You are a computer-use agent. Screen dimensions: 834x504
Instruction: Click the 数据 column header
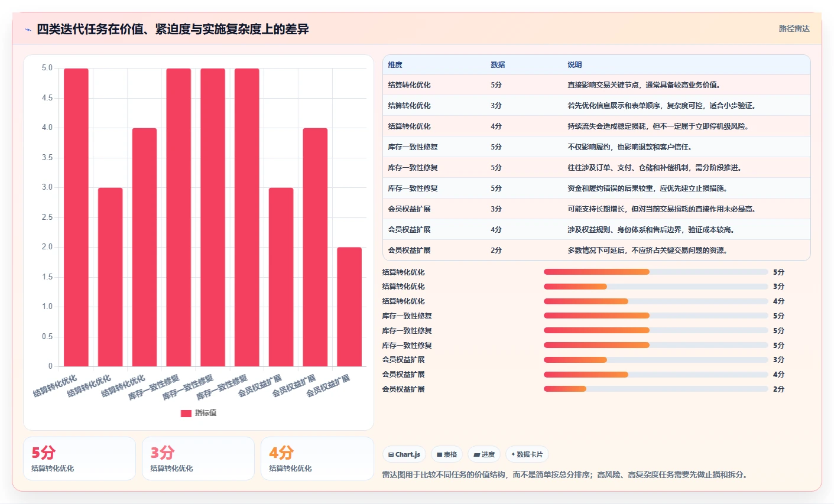498,65
